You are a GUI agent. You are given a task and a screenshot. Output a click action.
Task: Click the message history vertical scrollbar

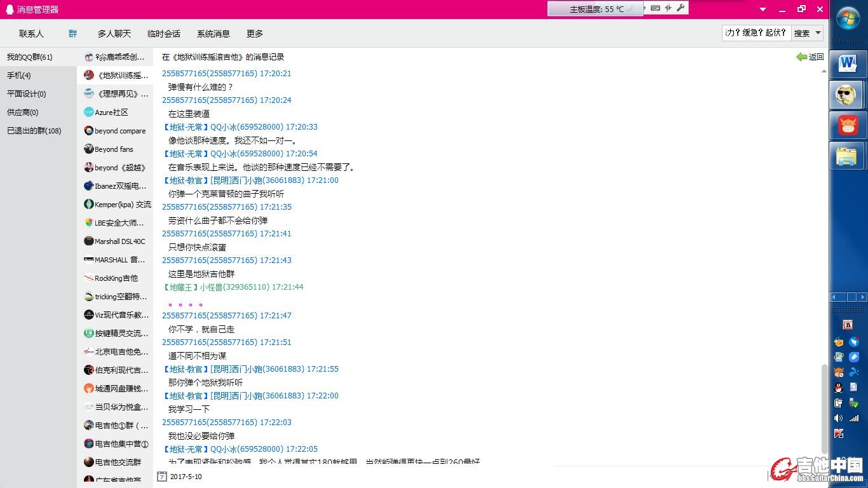pyautogui.click(x=825, y=407)
